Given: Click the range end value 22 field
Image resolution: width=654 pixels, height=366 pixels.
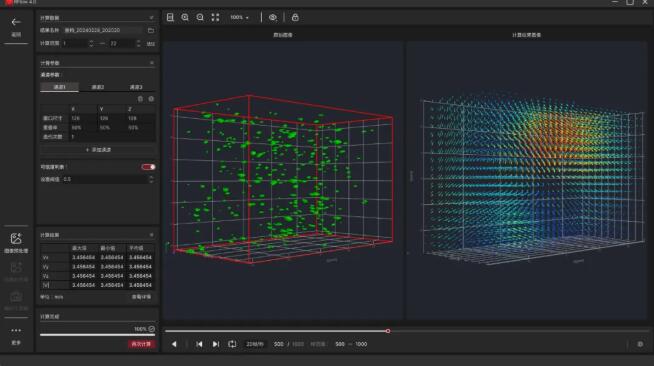Looking at the screenshot, I should click(x=122, y=43).
